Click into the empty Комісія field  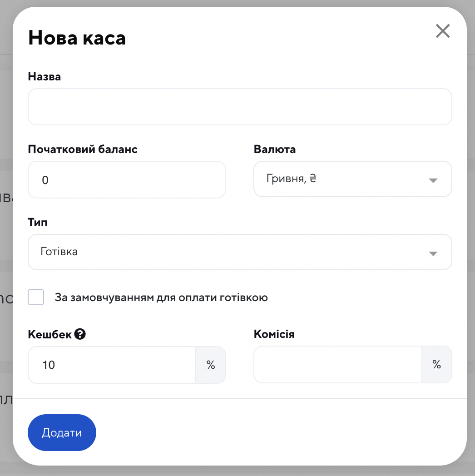[x=337, y=365]
